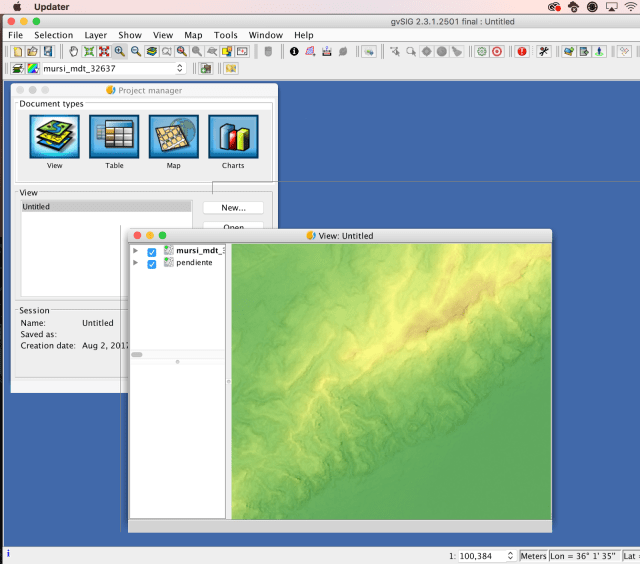Screen dimensions: 640x564
Task: Expand the pendiente layer tree node
Action: 136,264
